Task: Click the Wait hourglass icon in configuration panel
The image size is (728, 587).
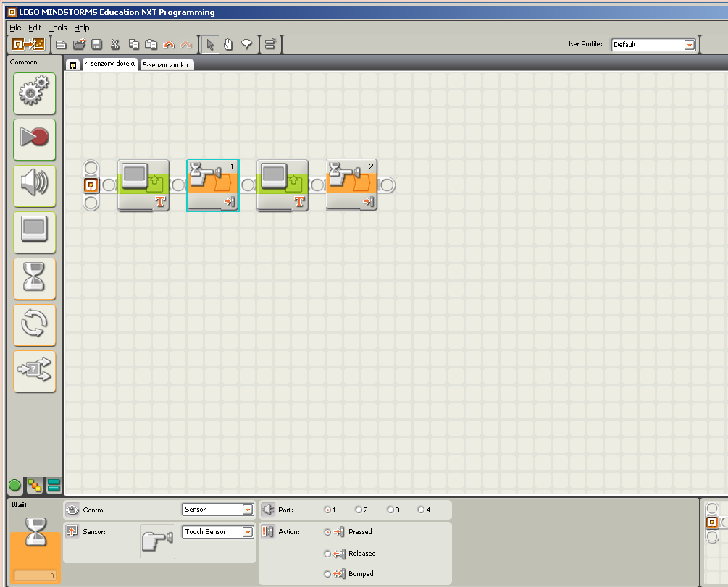Action: click(35, 532)
